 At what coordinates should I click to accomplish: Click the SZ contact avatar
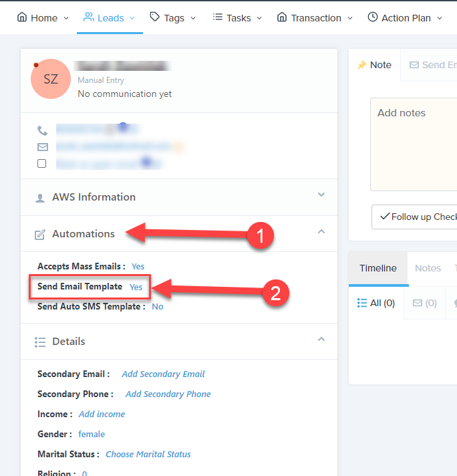50,79
